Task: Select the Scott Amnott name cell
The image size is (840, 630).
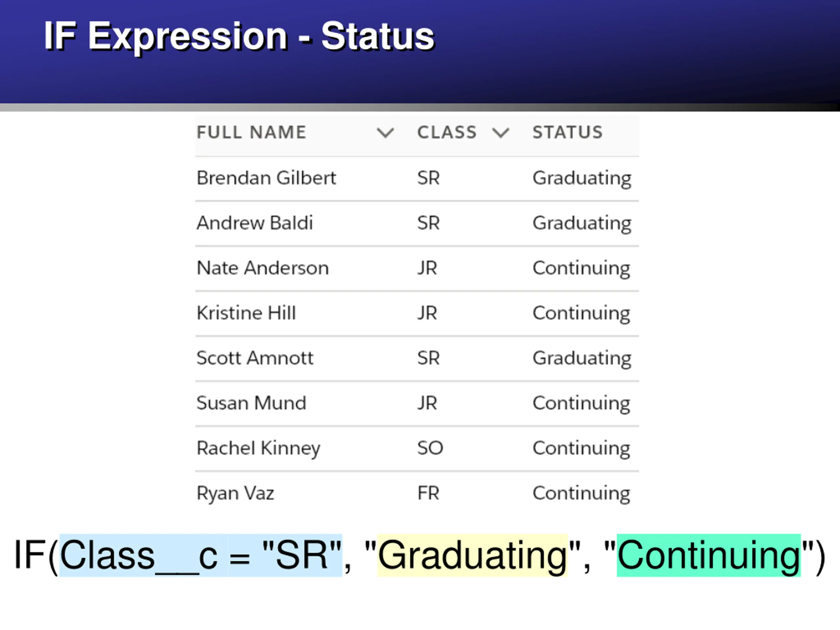Action: coord(255,358)
